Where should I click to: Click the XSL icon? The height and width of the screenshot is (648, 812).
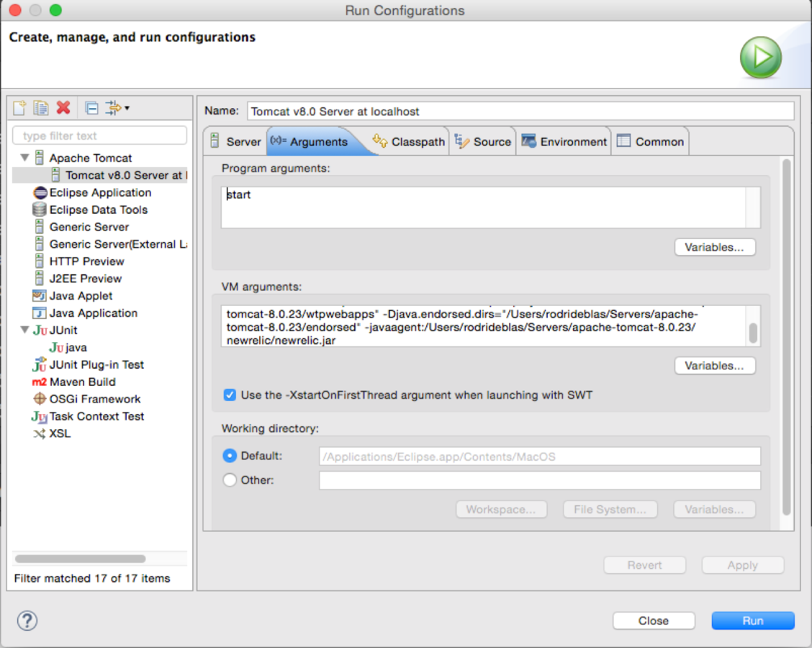click(40, 433)
